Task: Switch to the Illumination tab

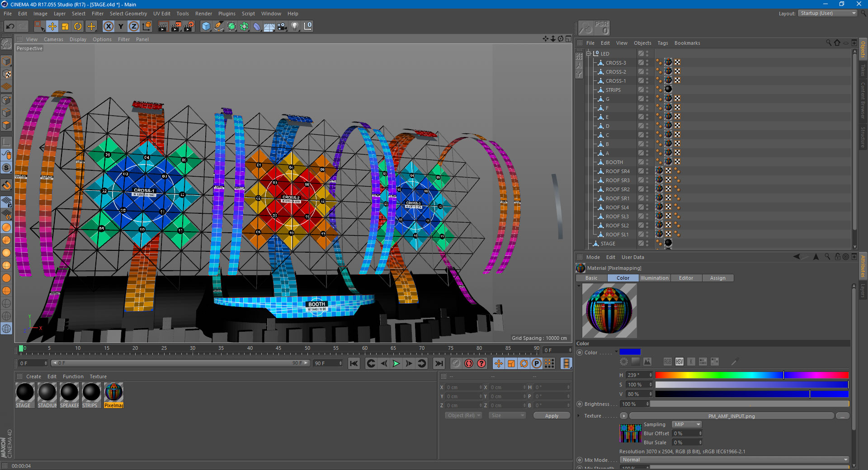Action: pos(654,278)
